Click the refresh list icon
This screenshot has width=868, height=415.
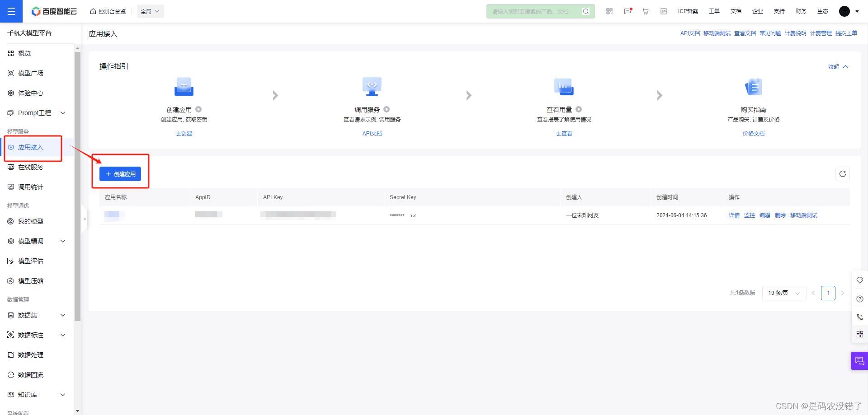tap(843, 174)
